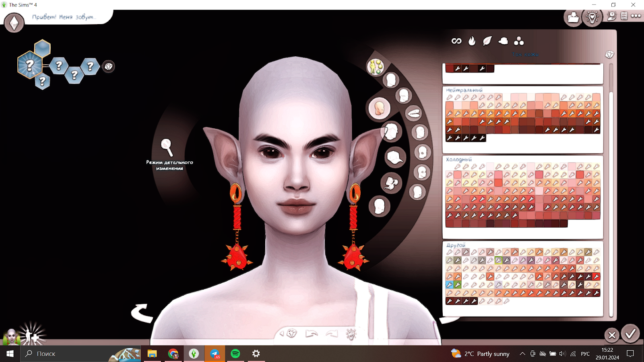Randomize the Sim with the bottom dice
This screenshot has height=362, width=644.
coord(292,333)
